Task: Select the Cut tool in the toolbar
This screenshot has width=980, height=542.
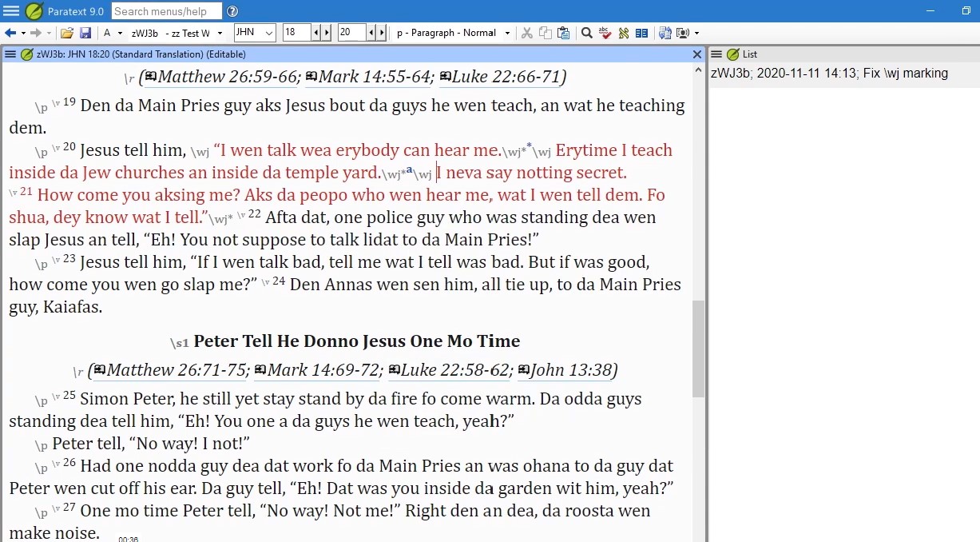Action: [x=527, y=33]
